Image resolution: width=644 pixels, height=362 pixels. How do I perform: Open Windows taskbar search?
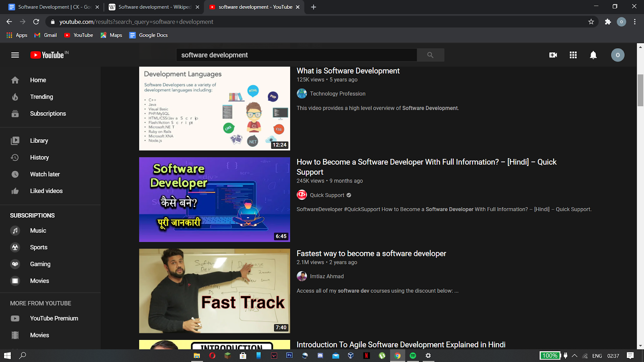(x=23, y=356)
